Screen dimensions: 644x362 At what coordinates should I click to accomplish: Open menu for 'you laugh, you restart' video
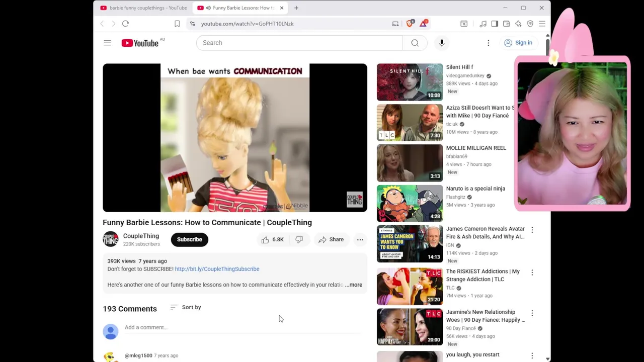pos(532,355)
